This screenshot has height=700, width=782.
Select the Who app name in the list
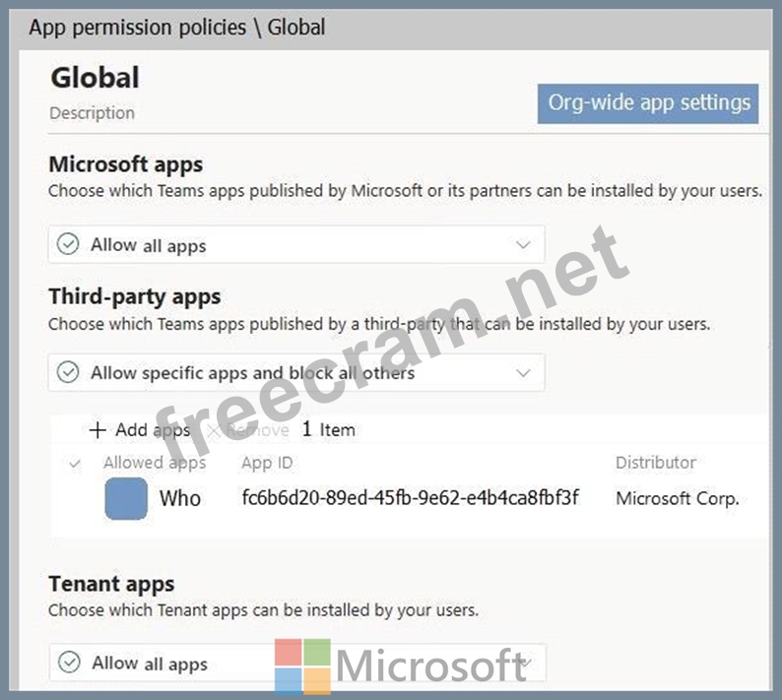(180, 498)
